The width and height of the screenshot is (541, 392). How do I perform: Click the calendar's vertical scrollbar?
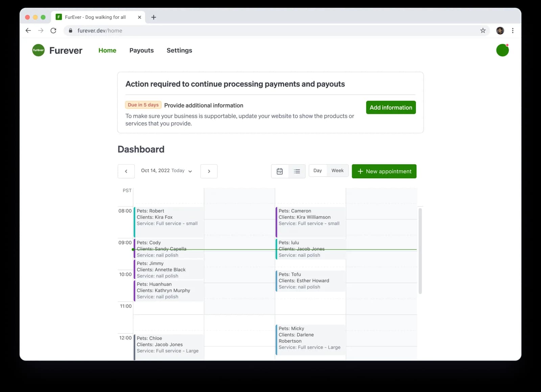(420, 251)
